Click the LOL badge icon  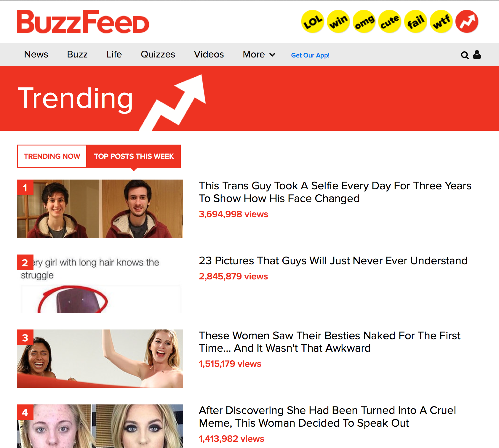pyautogui.click(x=313, y=22)
